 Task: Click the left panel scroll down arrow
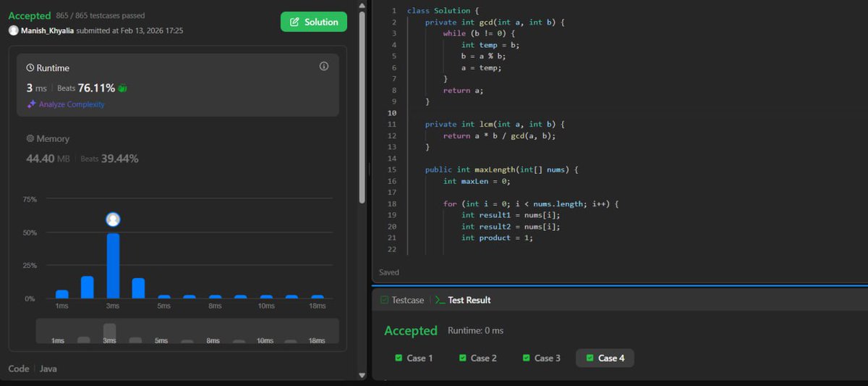click(362, 375)
